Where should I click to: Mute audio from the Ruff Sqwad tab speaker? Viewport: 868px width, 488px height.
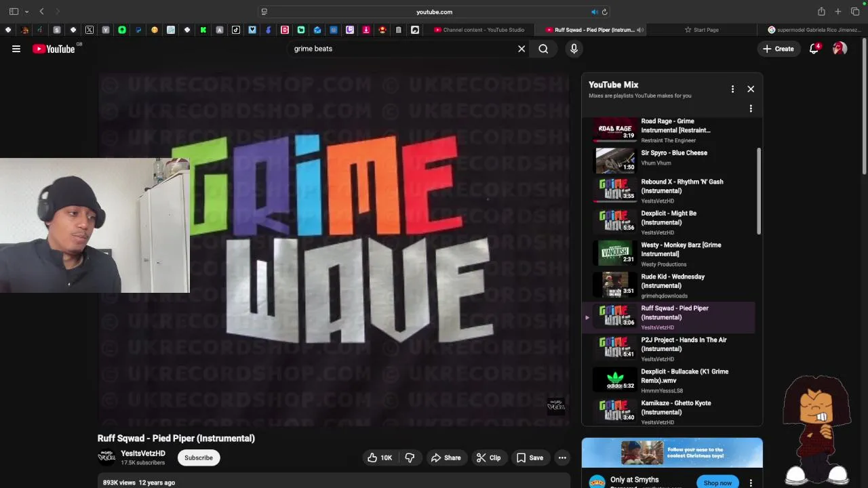(x=639, y=30)
